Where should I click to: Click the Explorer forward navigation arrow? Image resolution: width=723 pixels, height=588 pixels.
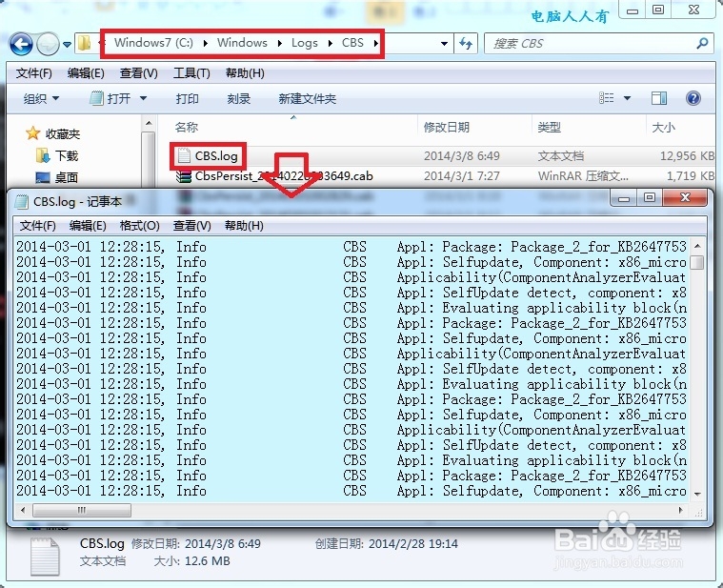click(x=48, y=44)
